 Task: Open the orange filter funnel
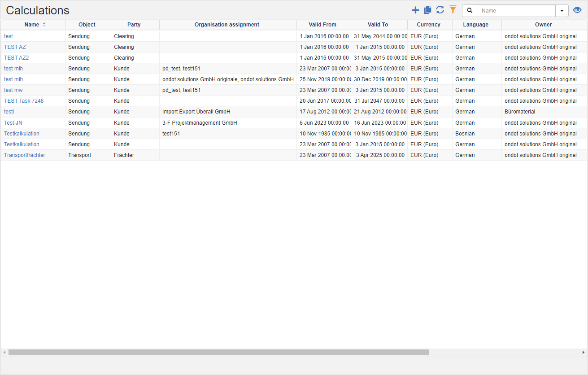(453, 10)
